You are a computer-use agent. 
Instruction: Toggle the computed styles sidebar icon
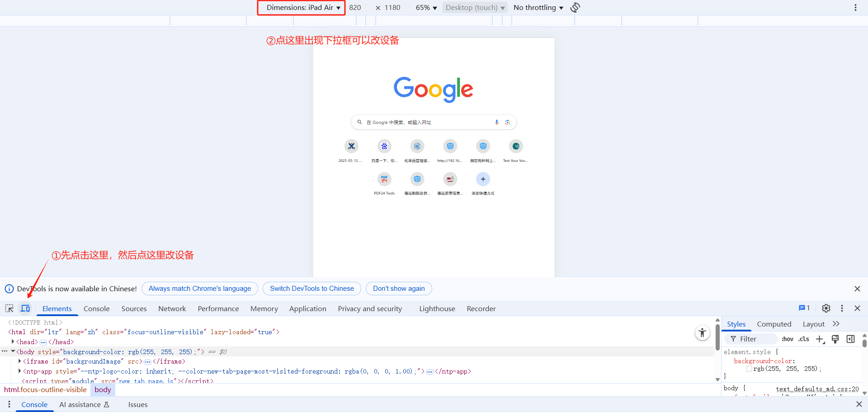(x=850, y=339)
